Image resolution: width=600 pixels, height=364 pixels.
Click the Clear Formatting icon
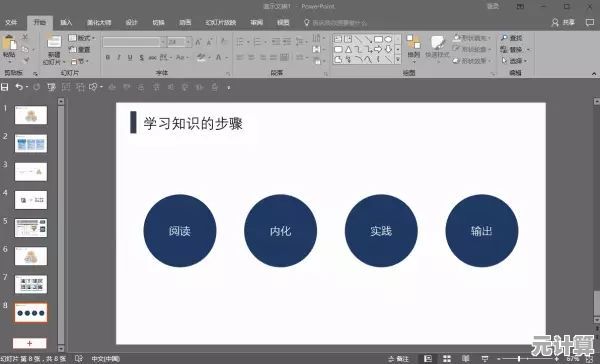(x=224, y=42)
